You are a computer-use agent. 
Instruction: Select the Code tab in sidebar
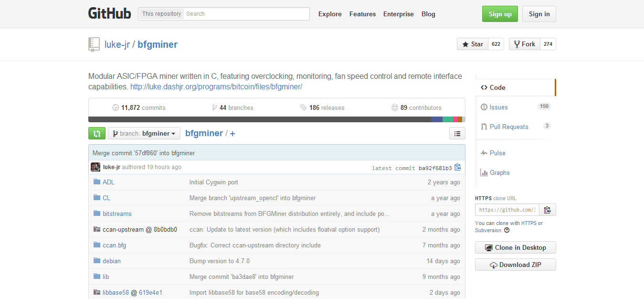click(516, 87)
